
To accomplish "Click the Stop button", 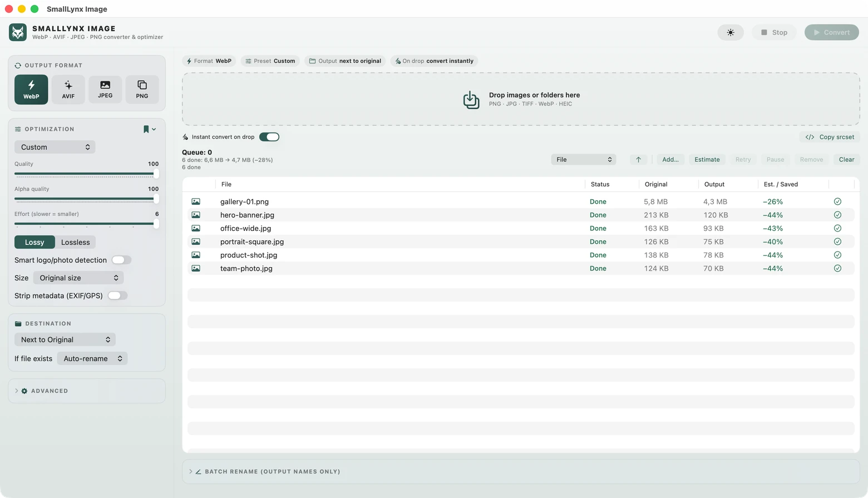I will click(x=774, y=32).
